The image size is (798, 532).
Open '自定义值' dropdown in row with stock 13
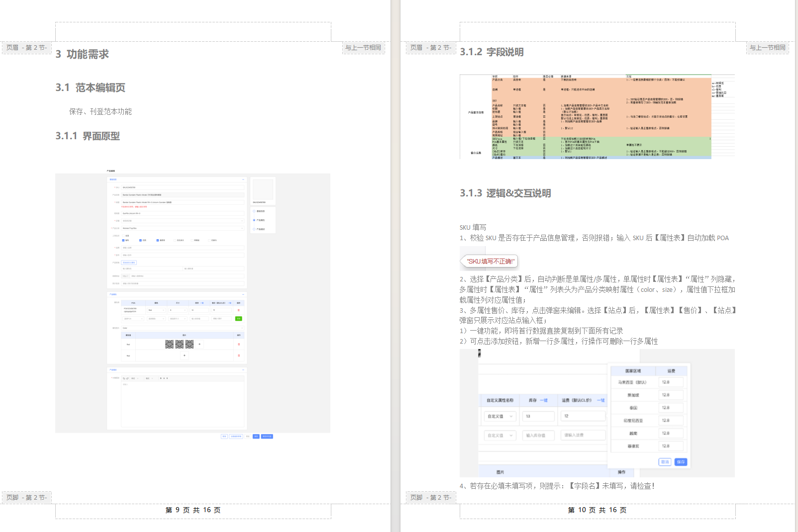(500, 416)
